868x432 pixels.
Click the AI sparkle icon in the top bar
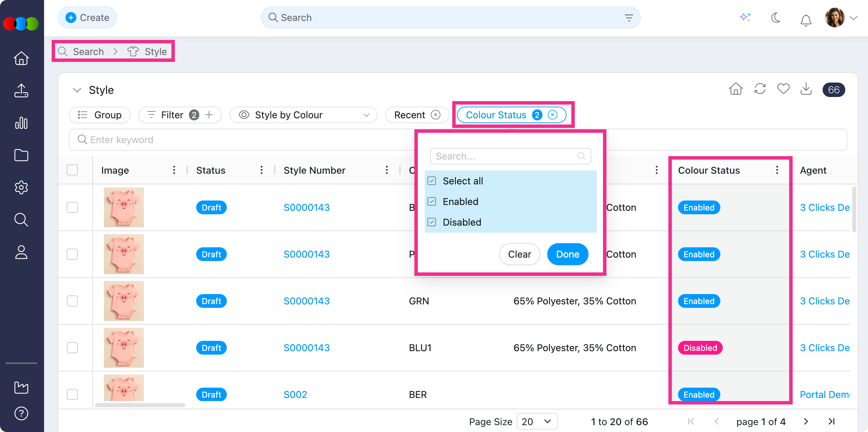pyautogui.click(x=745, y=18)
